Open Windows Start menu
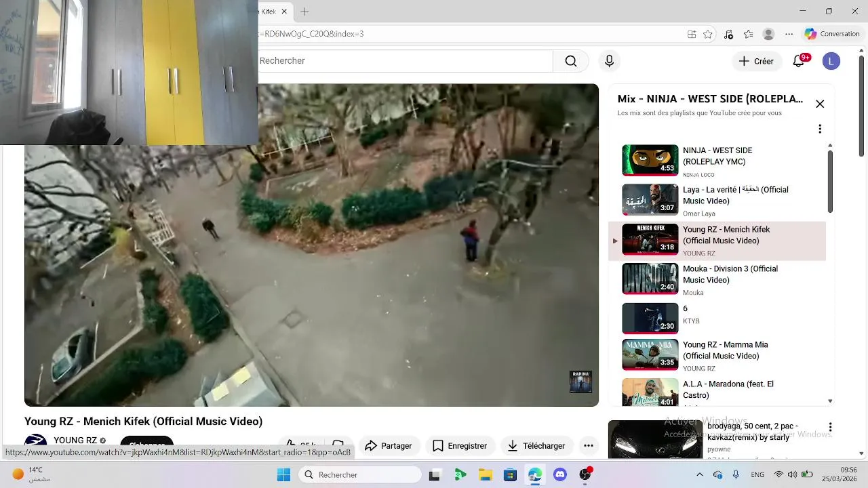Viewport: 868px width, 488px height. point(283,475)
